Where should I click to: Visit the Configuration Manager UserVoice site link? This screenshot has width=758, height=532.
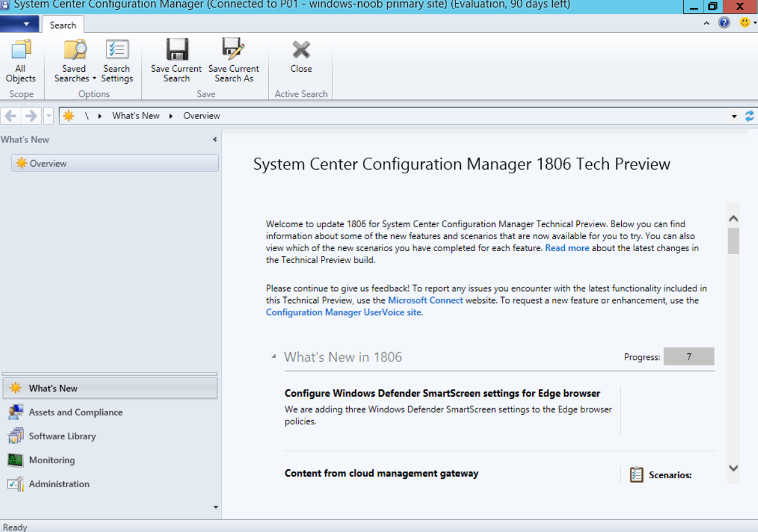point(344,312)
